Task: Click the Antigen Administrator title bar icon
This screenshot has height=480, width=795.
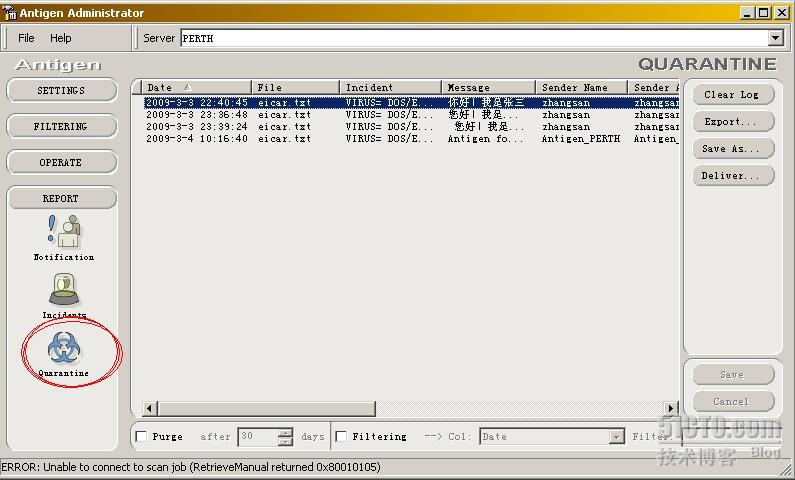Action: (x=9, y=12)
